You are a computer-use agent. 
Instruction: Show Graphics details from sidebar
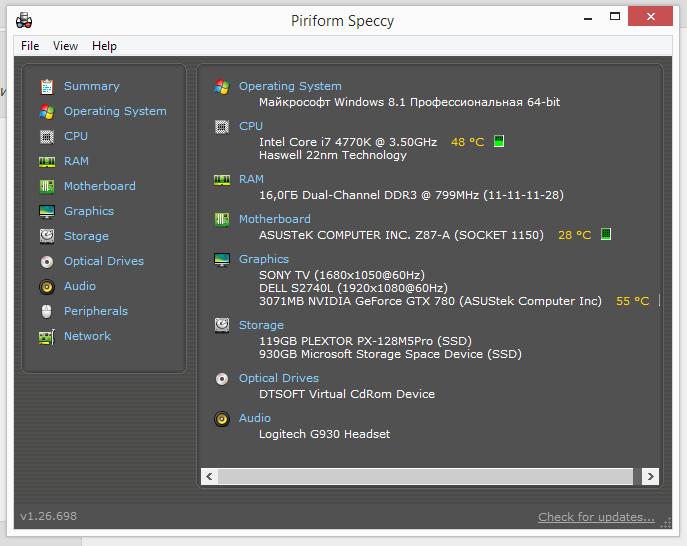click(89, 211)
